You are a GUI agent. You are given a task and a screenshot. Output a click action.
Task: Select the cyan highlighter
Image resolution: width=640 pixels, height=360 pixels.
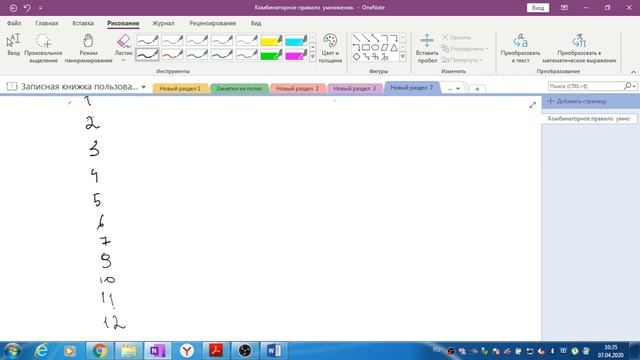click(296, 40)
